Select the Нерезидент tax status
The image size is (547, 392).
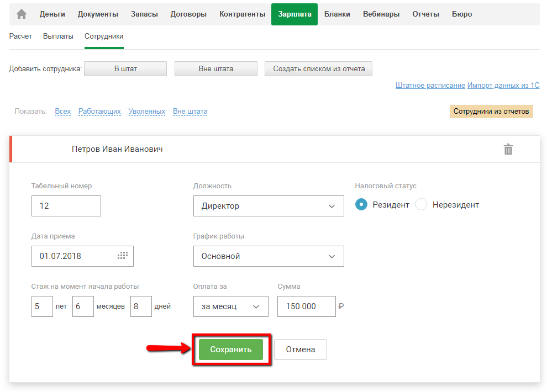pyautogui.click(x=421, y=205)
